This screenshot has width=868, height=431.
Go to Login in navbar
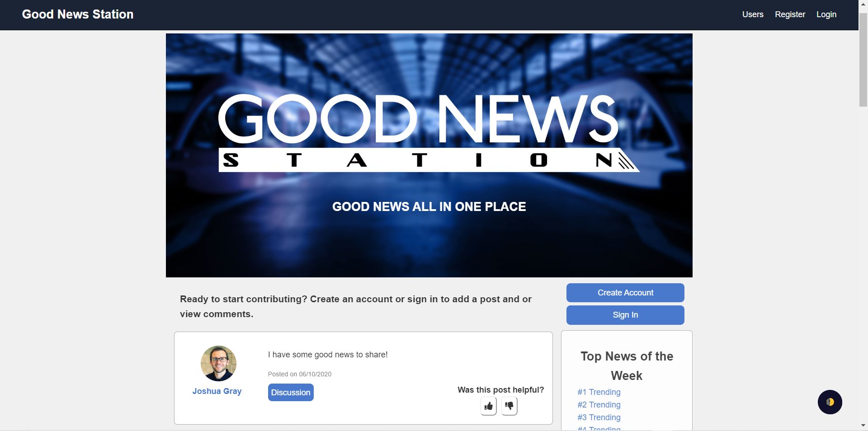826,14
